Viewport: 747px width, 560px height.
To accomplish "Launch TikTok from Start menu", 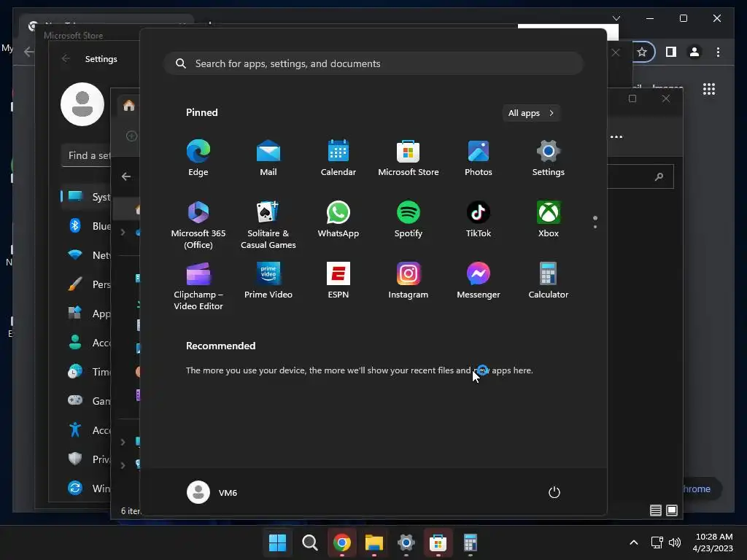I will 479,219.
